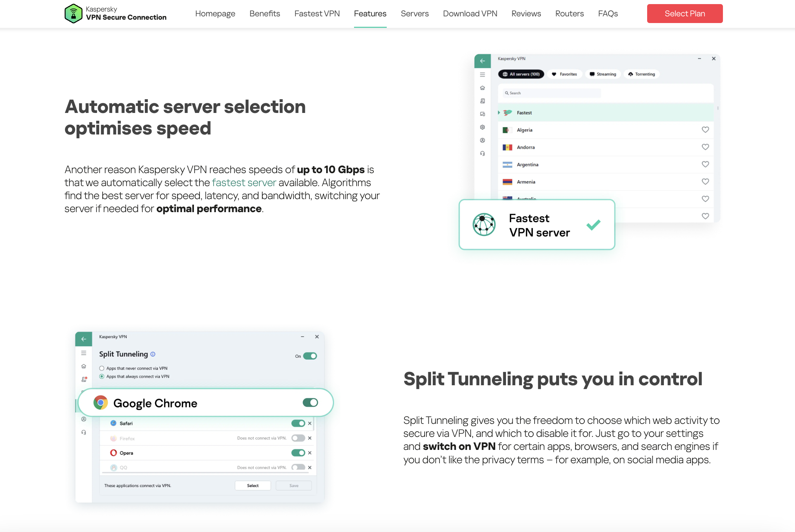
Task: Open hamburger menu in server list window
Action: pos(482,75)
